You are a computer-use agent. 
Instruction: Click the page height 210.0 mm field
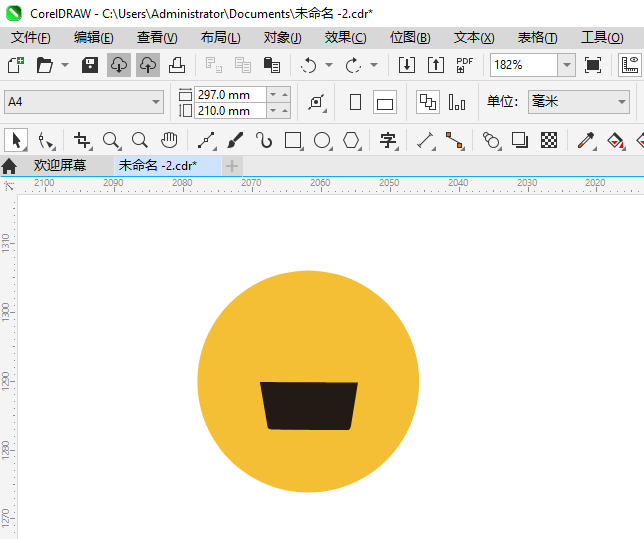pos(230,111)
